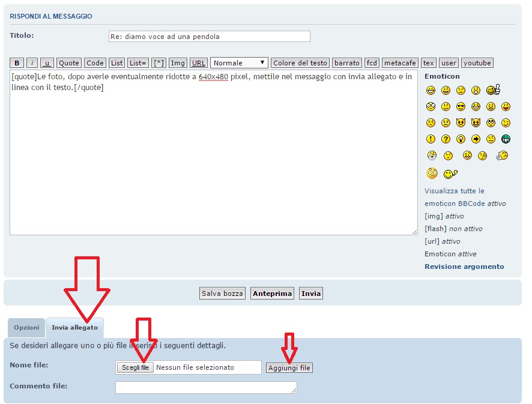Screen dimensions: 532x404
Task: Toggle underline formatting button
Action: pos(47,63)
